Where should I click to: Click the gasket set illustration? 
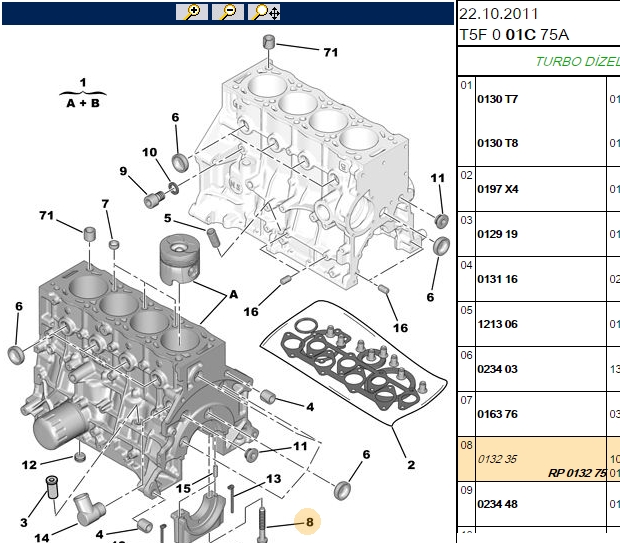(353, 365)
